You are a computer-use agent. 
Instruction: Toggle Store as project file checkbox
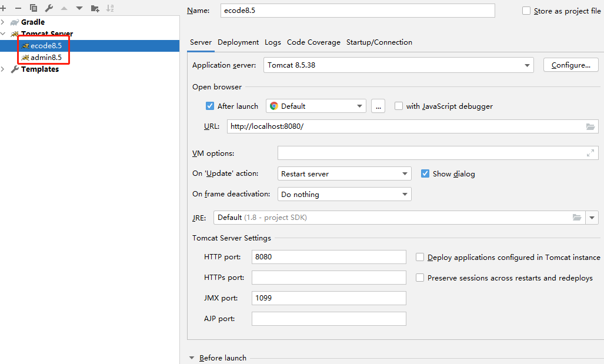click(526, 11)
